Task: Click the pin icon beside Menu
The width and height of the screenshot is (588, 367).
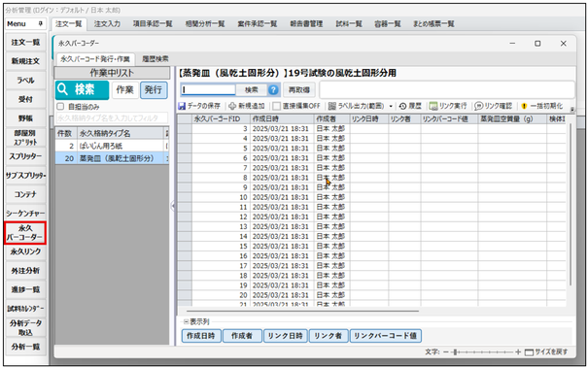Action: click(x=41, y=23)
